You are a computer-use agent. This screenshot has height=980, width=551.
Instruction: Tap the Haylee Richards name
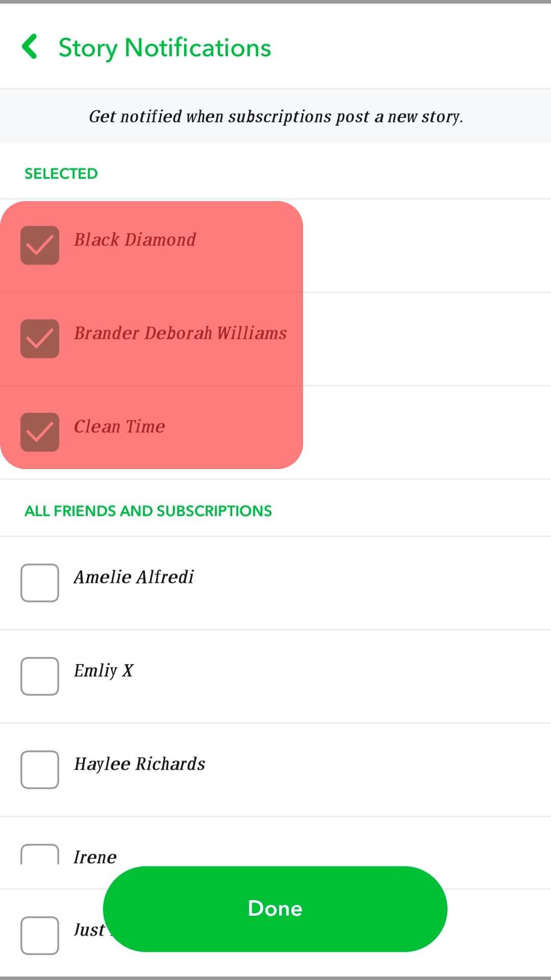(x=139, y=764)
